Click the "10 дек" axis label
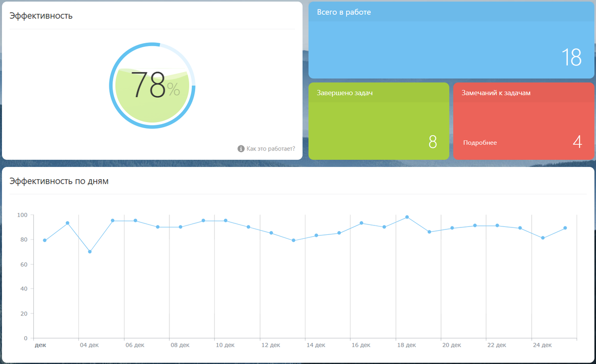 225,345
